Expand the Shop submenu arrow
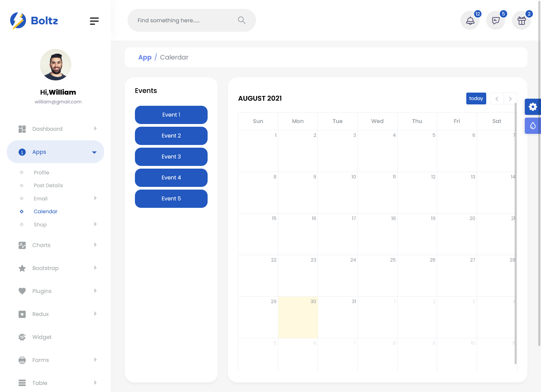Screen dimensions: 541x392 point(95,224)
